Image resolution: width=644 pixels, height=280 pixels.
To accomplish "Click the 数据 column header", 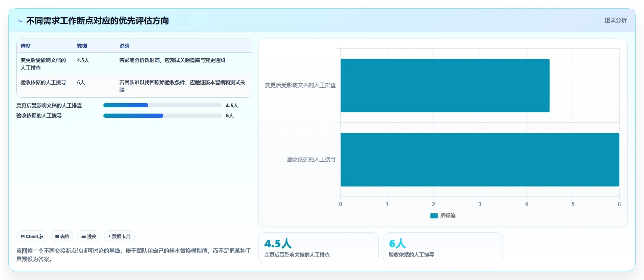I will tap(82, 46).
